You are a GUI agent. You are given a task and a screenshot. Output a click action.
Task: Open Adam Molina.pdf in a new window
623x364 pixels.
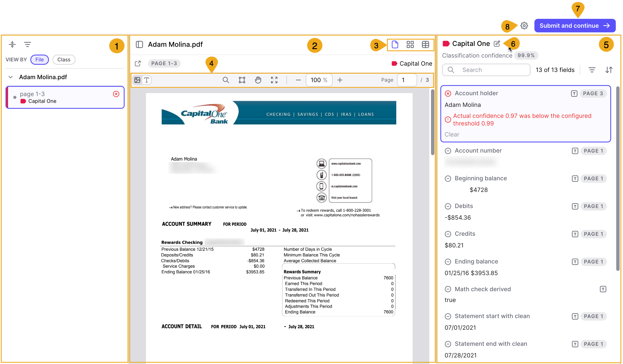[x=138, y=63]
